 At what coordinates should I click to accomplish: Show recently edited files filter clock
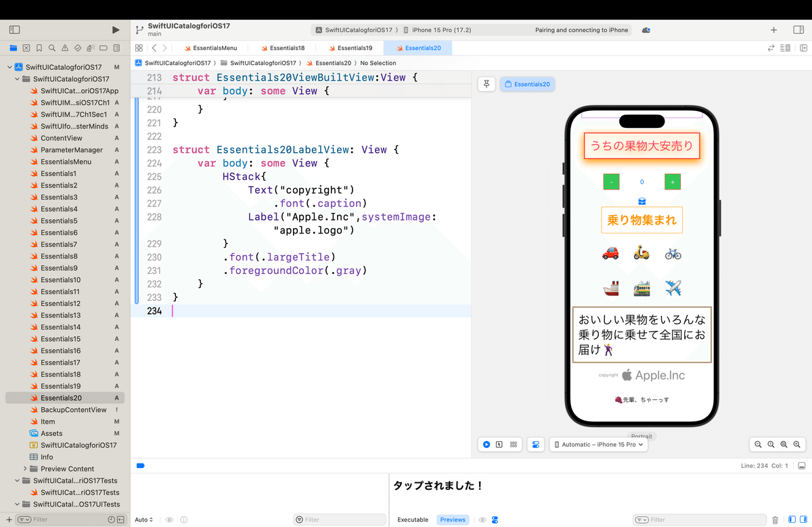click(112, 520)
